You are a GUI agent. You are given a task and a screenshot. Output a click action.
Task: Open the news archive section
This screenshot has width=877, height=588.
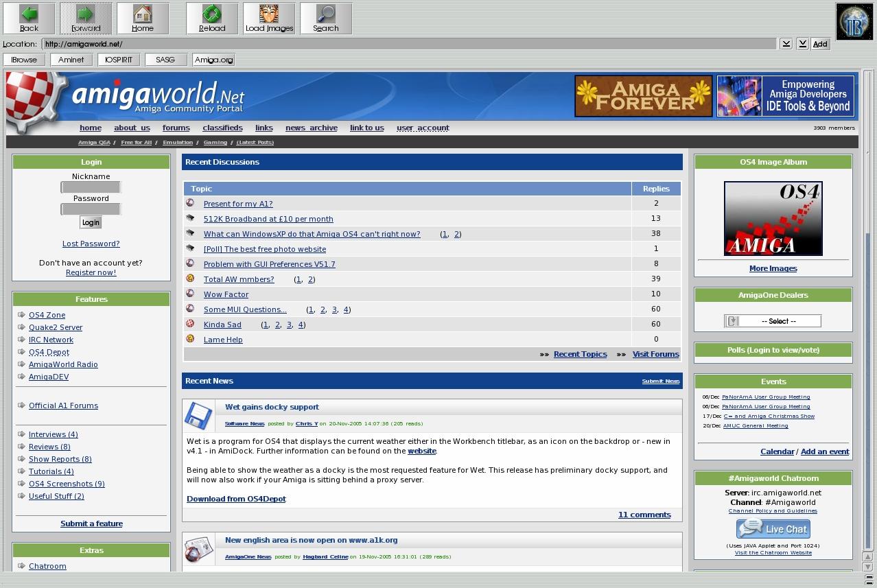coord(311,128)
